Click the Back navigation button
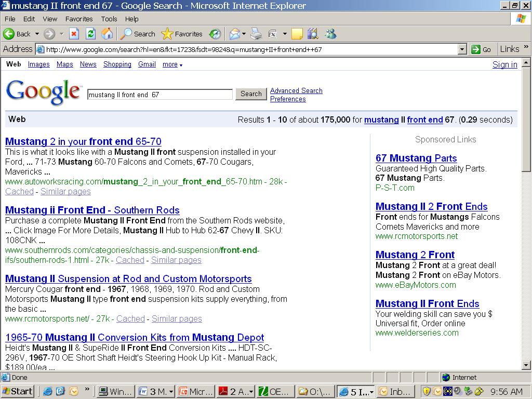 17,34
